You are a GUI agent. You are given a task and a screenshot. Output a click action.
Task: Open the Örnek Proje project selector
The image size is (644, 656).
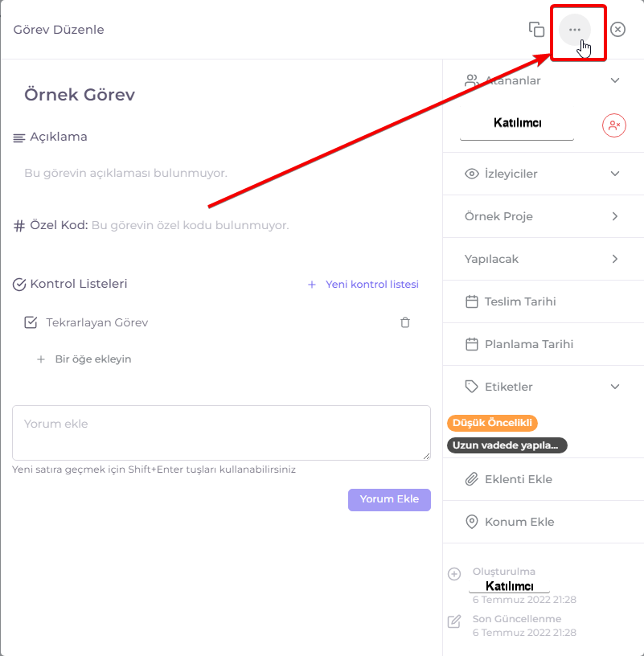[544, 216]
